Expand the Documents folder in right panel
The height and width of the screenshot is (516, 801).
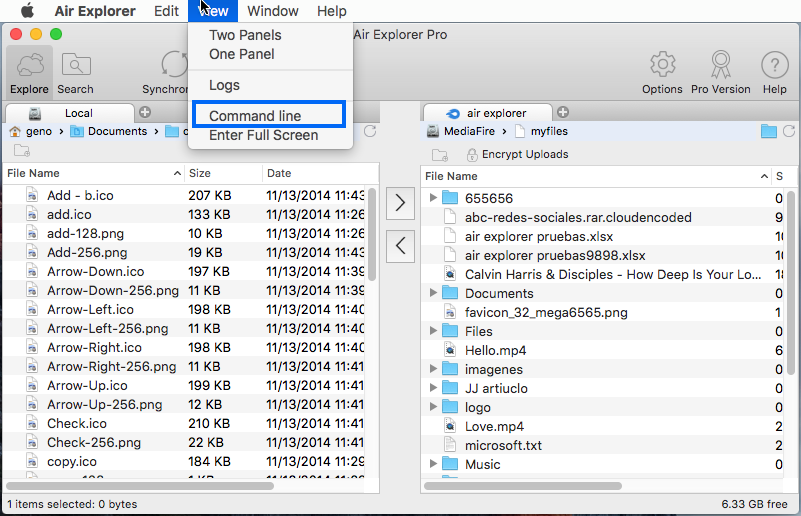[x=433, y=293]
